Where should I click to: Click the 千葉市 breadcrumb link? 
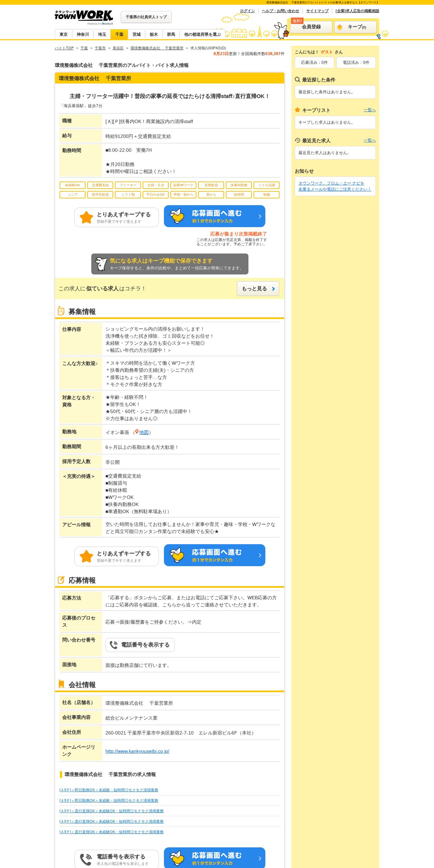coord(100,48)
